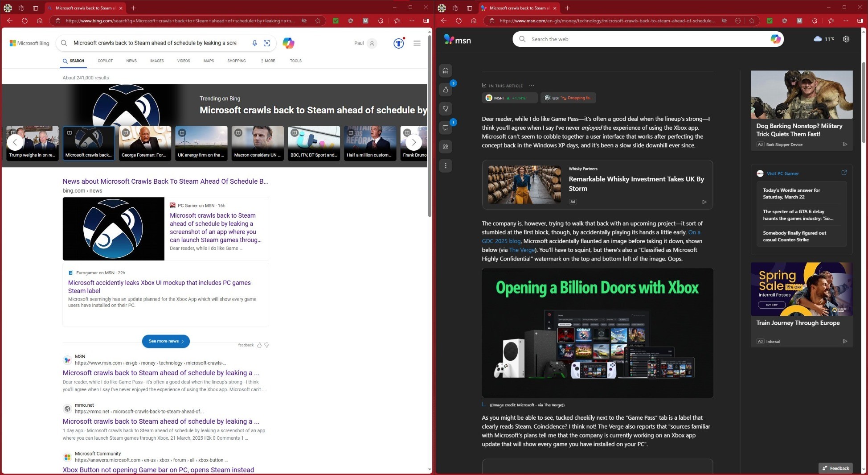Open MSN sidebar vertical more options
The image size is (868, 475).
(446, 166)
